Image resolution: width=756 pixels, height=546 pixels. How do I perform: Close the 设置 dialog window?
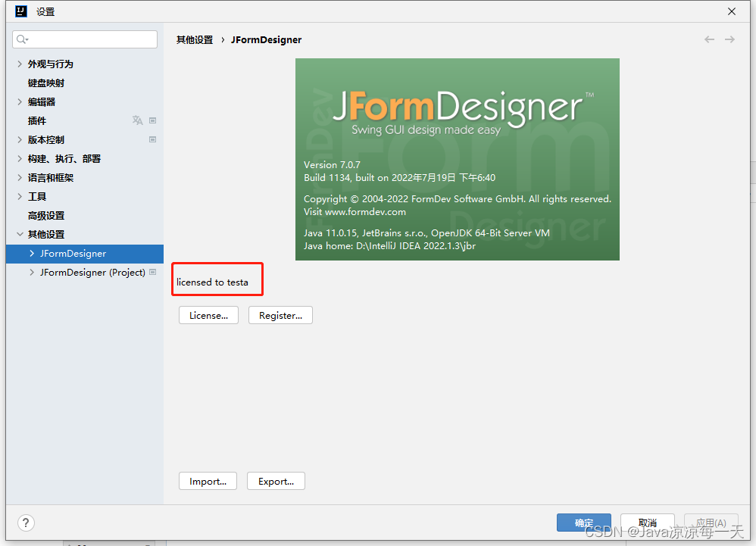(x=732, y=11)
